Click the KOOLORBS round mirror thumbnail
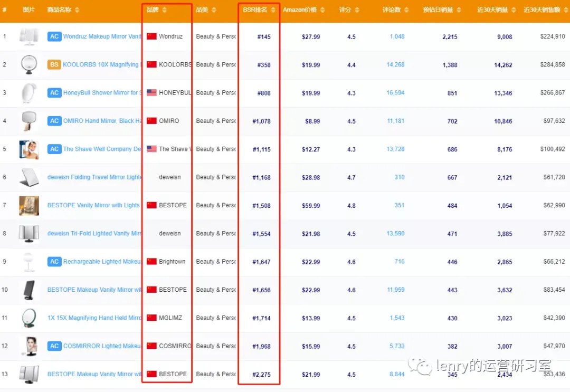 [x=28, y=65]
